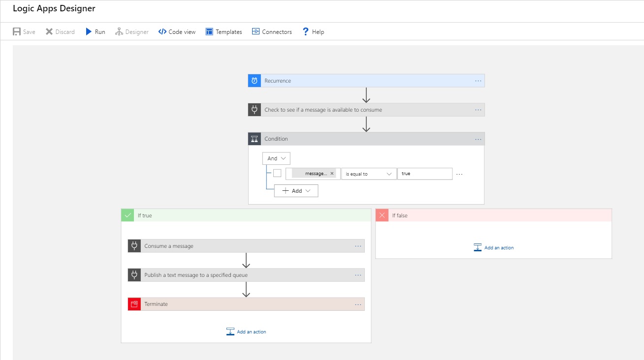Add an action in the If false branch
The height and width of the screenshot is (360, 644).
[x=494, y=247]
